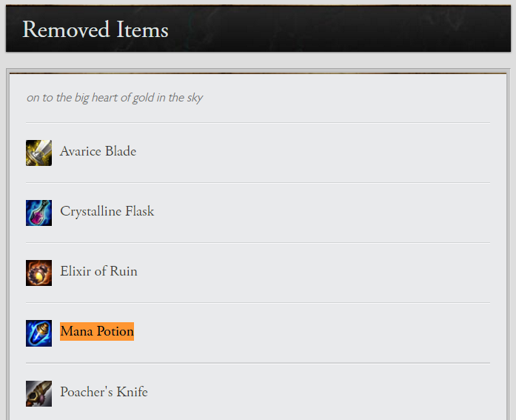
Task: Click the Crystalline Flask icon
Action: (x=38, y=213)
